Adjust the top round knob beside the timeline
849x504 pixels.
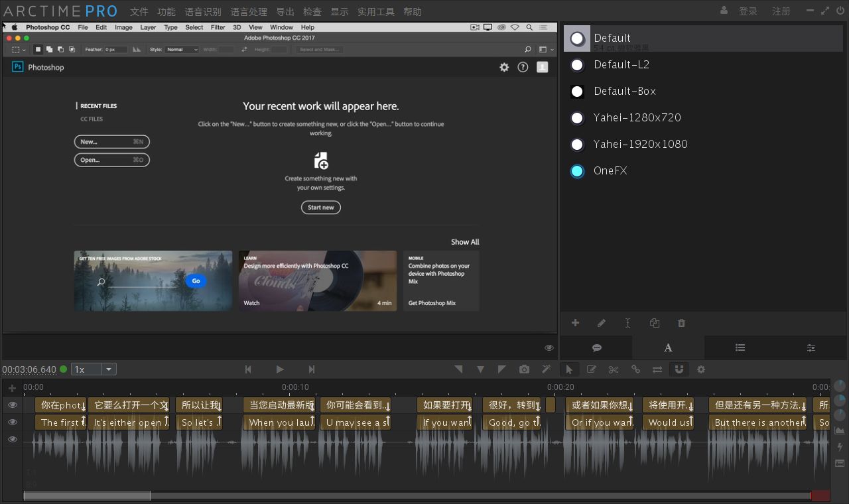[x=840, y=385]
